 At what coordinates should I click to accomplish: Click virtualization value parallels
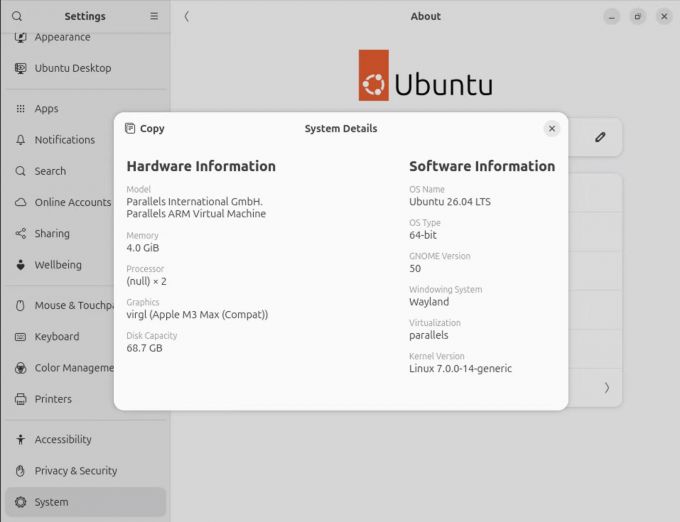(428, 336)
